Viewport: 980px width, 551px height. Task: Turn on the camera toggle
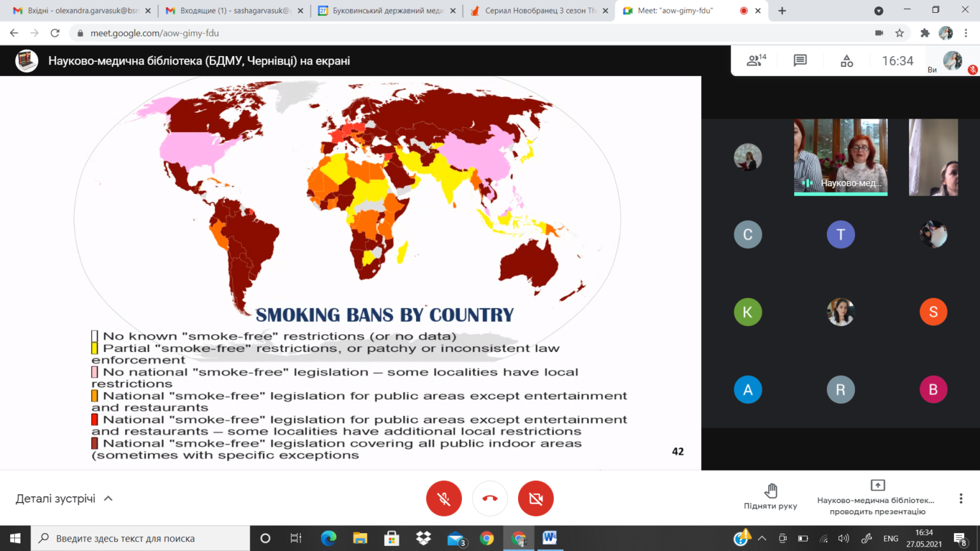[536, 499]
